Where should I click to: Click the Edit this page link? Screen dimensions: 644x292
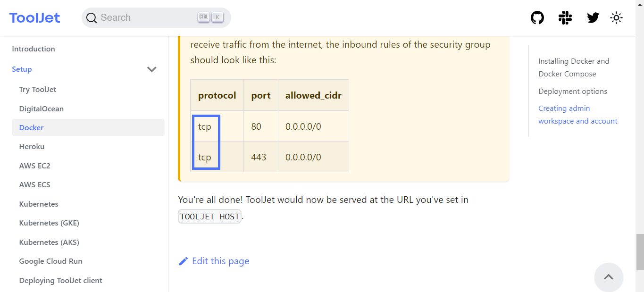tap(220, 261)
